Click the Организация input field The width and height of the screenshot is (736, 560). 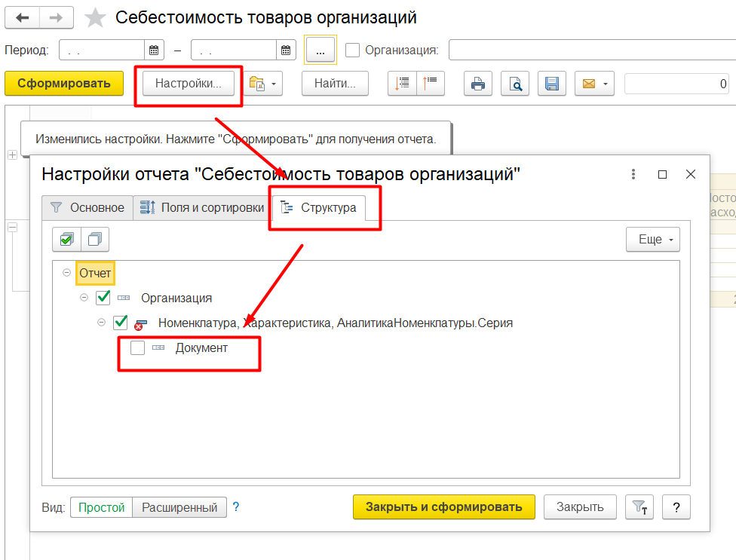coord(593,50)
